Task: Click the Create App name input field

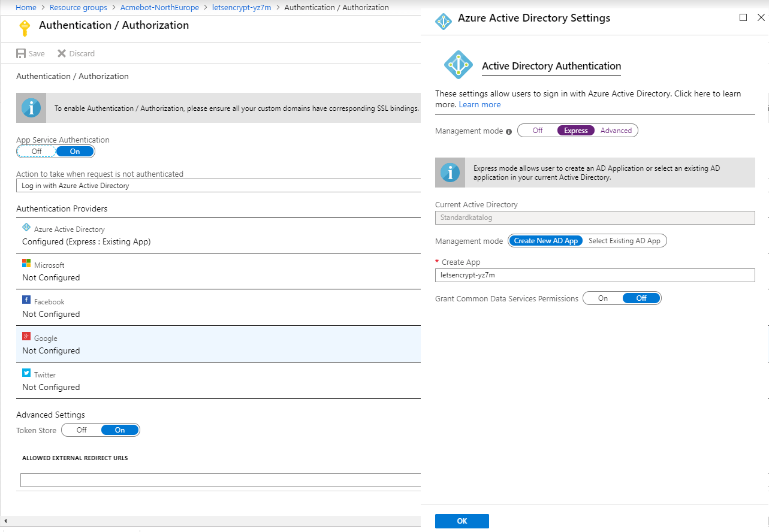Action: click(x=595, y=275)
